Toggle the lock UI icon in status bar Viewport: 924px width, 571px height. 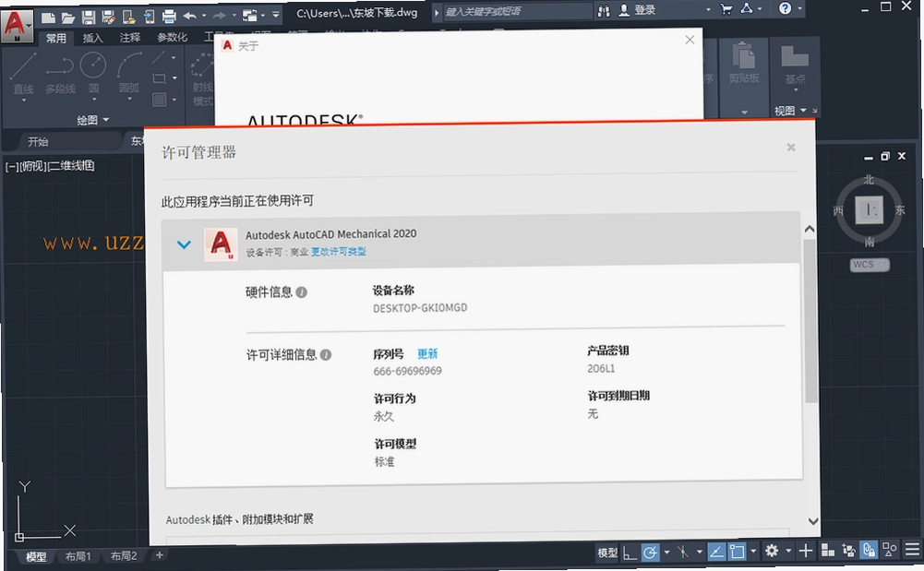tap(848, 550)
